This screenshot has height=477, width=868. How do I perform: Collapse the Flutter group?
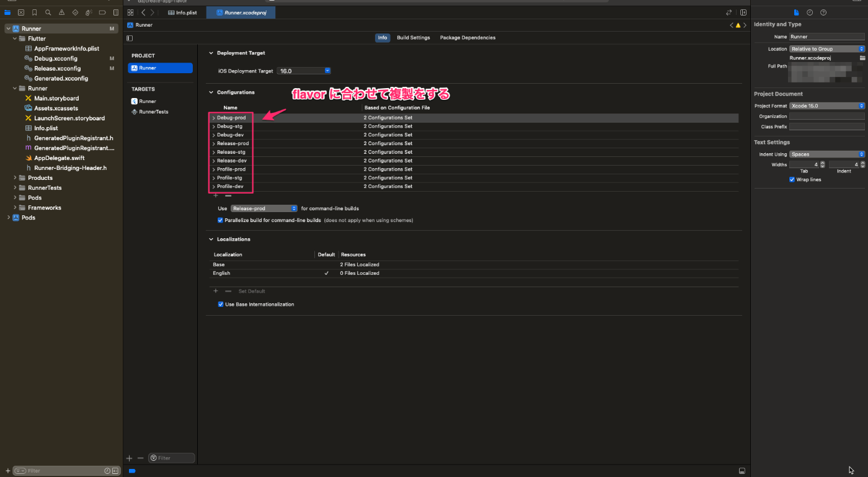(x=14, y=38)
